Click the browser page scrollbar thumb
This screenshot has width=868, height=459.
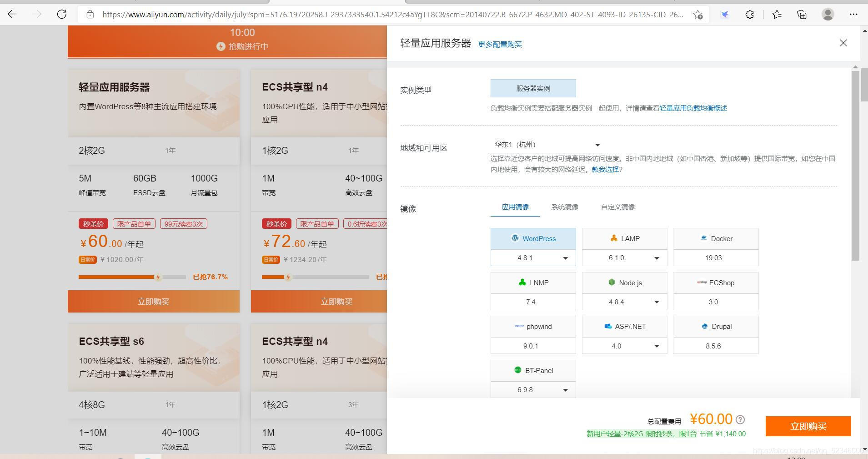864,85
